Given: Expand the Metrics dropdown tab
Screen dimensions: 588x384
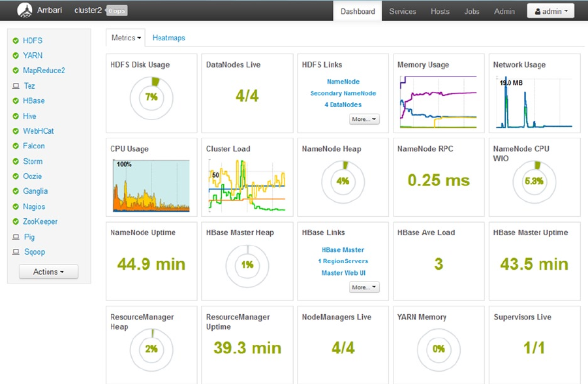Looking at the screenshot, I should click(x=126, y=38).
